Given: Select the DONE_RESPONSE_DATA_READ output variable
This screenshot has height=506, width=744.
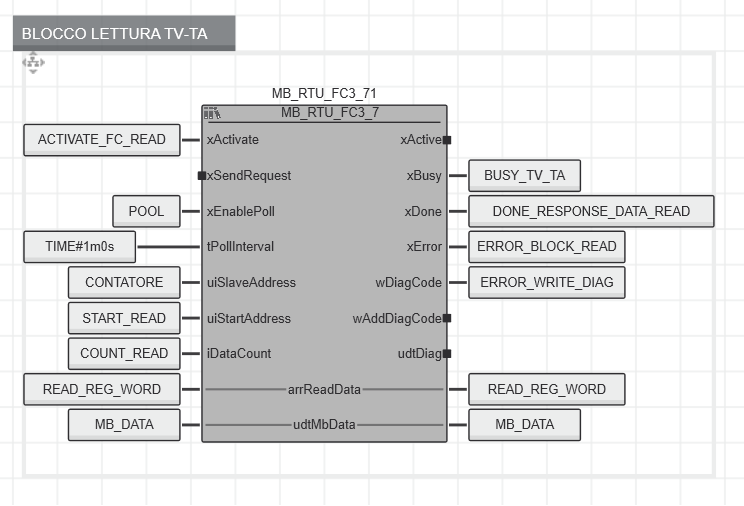Looking at the screenshot, I should 591,211.
